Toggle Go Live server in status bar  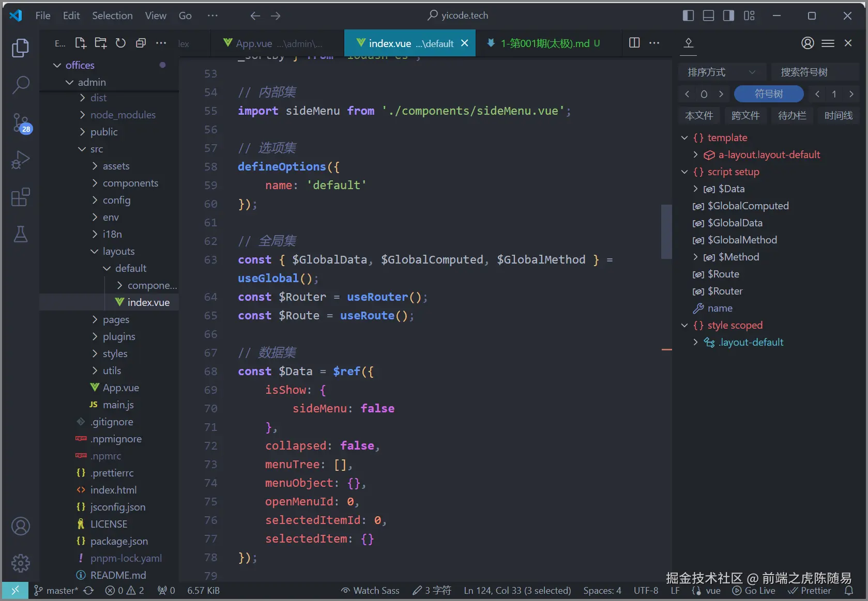(x=754, y=590)
